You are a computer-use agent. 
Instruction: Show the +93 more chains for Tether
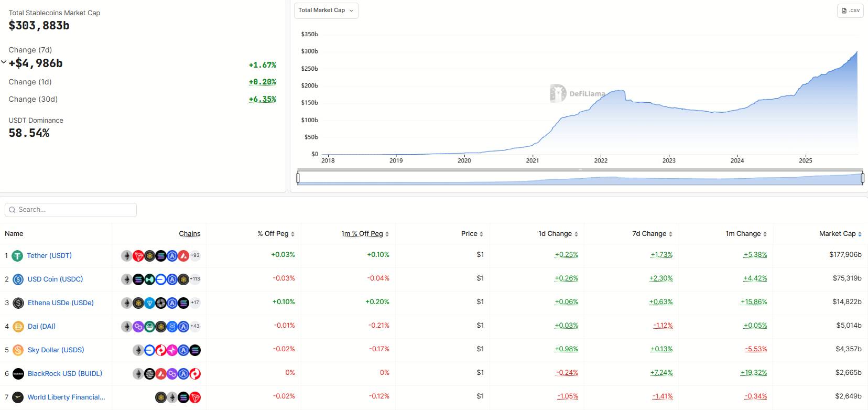pos(195,256)
